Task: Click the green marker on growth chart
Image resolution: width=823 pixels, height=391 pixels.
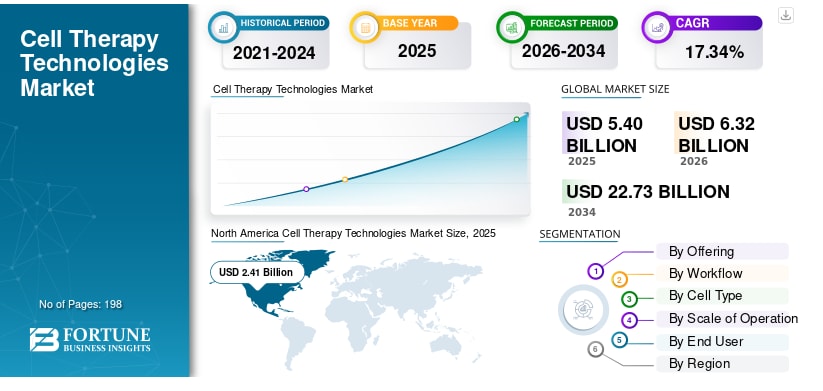Action: (x=516, y=119)
